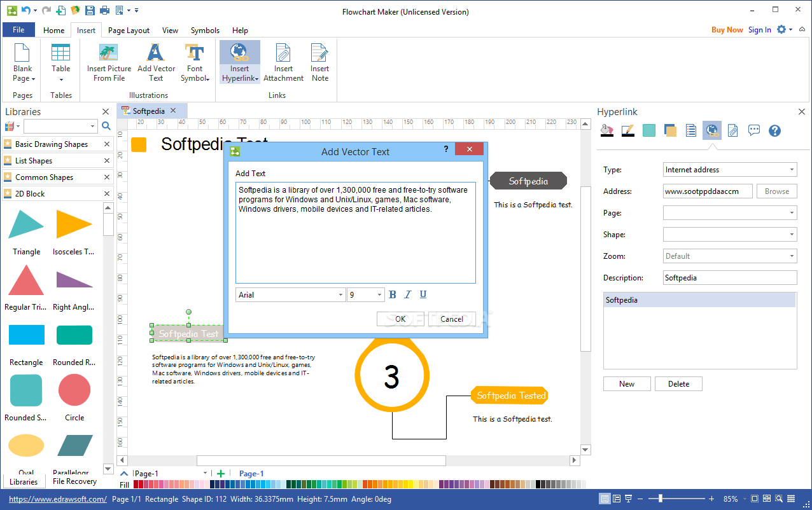
Task: Pick the red swatch at palette start
Action: tap(136, 485)
